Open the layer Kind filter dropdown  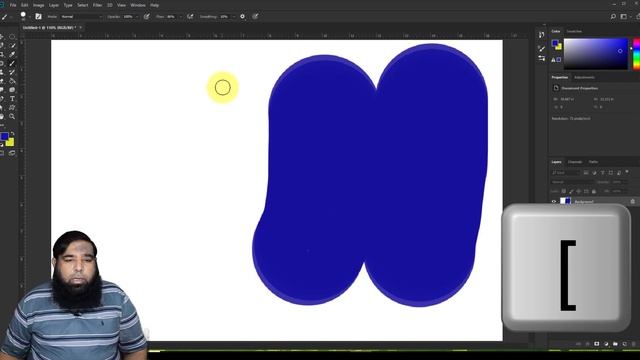click(x=565, y=173)
